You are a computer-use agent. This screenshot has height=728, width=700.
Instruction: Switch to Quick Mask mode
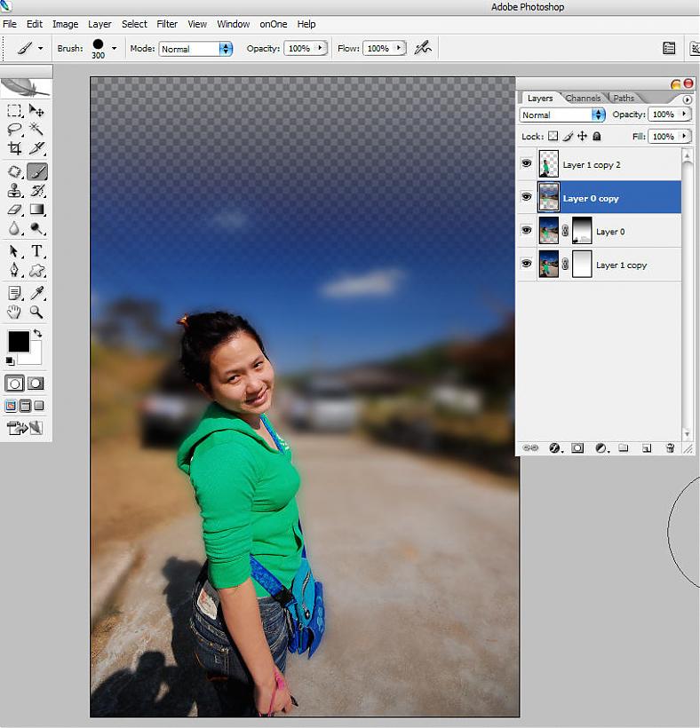[36, 384]
